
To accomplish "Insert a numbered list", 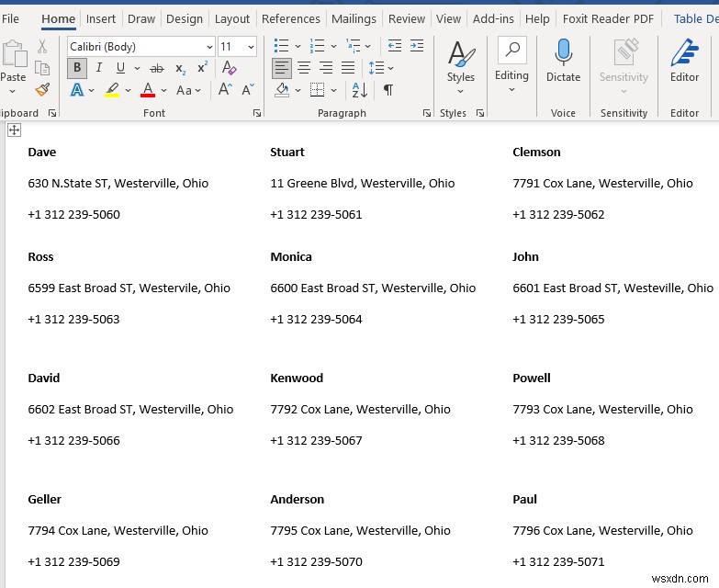I will tap(317, 46).
